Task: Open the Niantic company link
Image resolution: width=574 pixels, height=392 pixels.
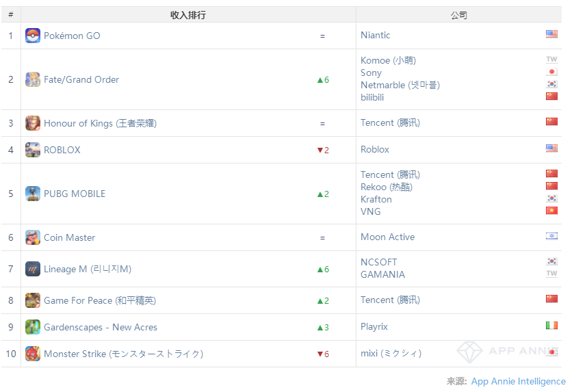Action: (x=376, y=35)
